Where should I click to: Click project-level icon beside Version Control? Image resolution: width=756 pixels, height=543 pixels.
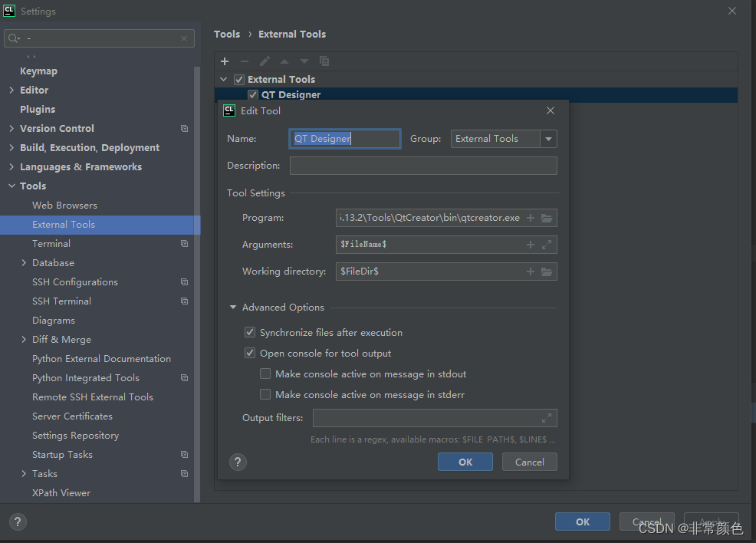pos(184,128)
